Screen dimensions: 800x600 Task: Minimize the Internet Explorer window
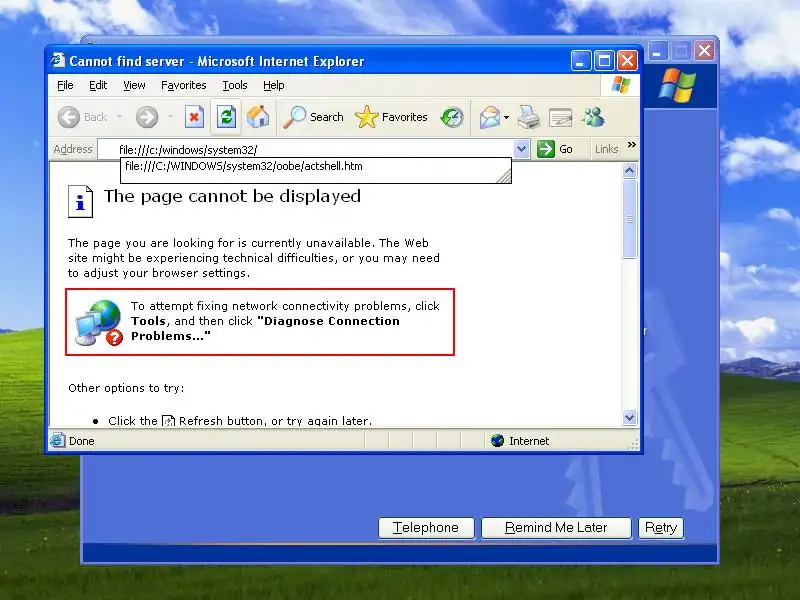(x=581, y=61)
